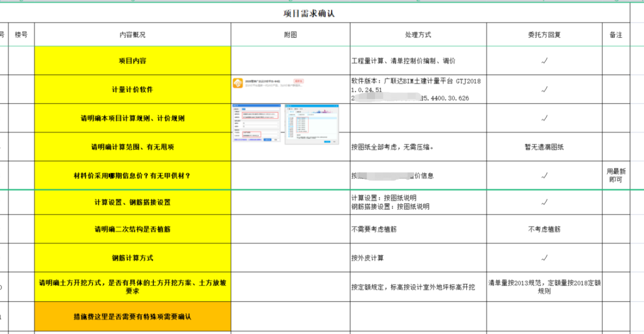Click the 项目需求确认 title cell
This screenshot has height=334, width=644.
click(309, 13)
